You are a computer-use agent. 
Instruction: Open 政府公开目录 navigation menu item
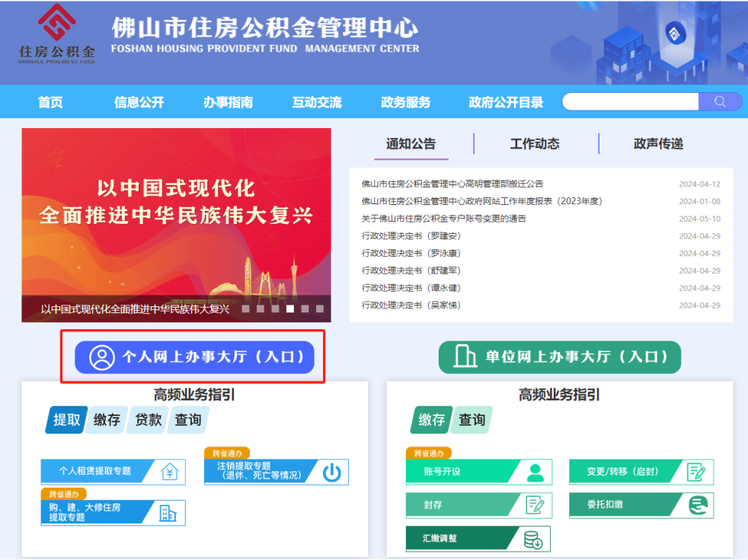coord(506,102)
